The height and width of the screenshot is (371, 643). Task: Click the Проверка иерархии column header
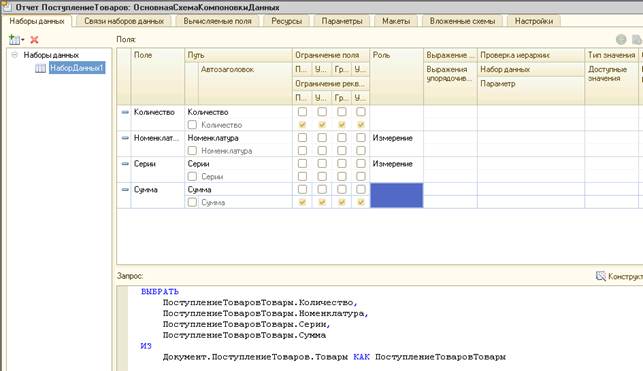531,55
